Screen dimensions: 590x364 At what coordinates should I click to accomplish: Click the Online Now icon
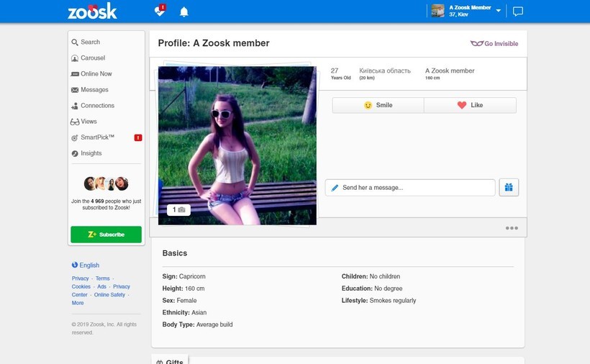tap(75, 74)
